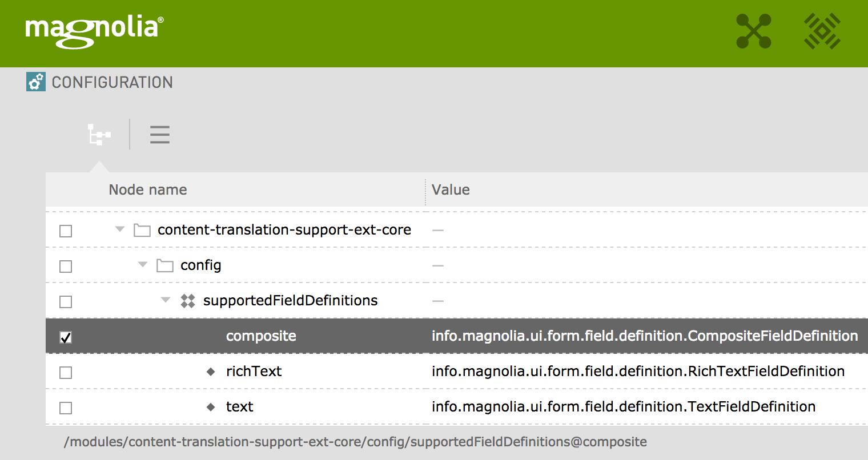Screen dimensions: 868x460
Task: Click the config folder icon
Action: pos(165,265)
